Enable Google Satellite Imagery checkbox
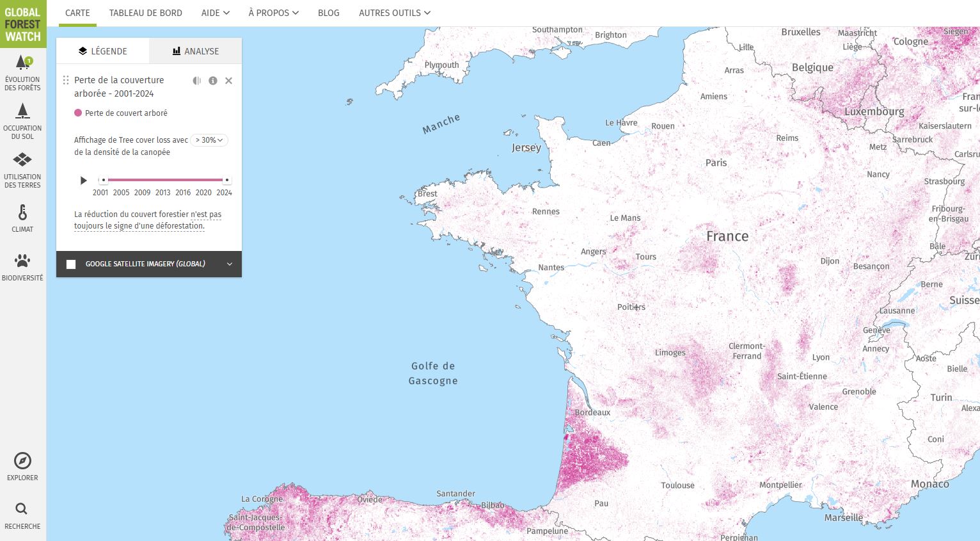Viewport: 980px width, 541px height. click(x=71, y=264)
